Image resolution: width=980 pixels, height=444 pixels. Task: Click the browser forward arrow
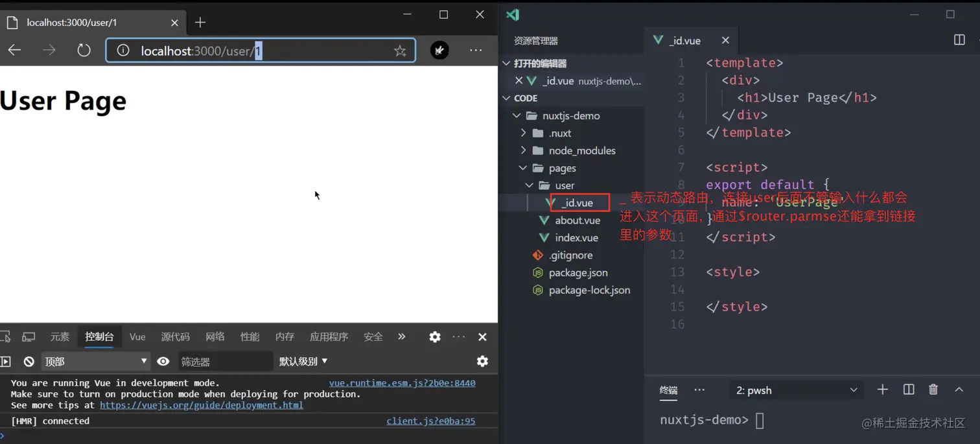coord(49,50)
